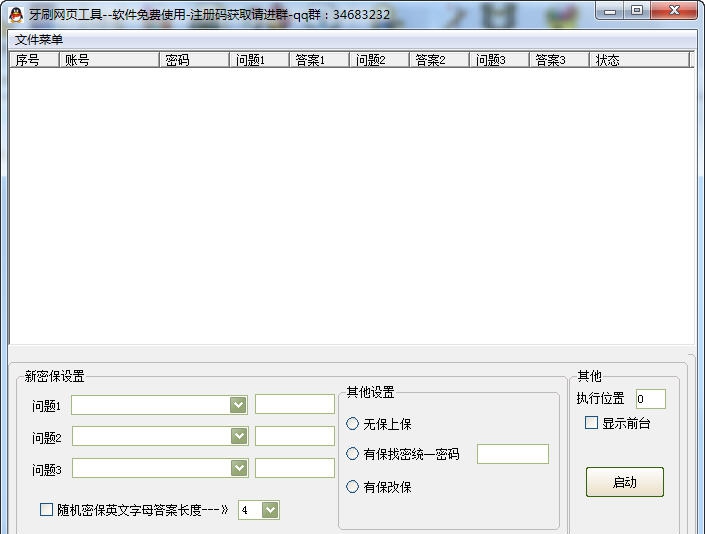This screenshot has width=705, height=534.
Task: Open the 文件菜单 menu
Action: coord(39,40)
